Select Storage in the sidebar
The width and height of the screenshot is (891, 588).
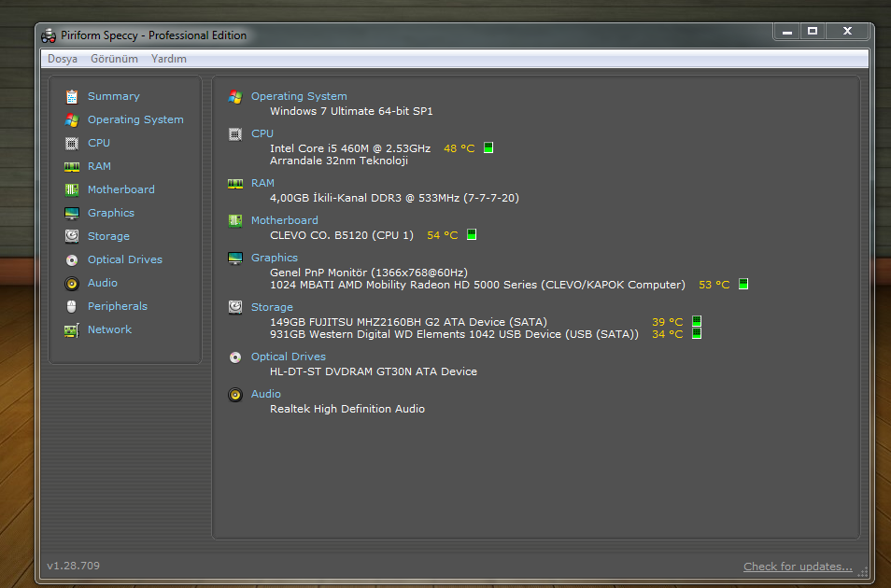(108, 236)
